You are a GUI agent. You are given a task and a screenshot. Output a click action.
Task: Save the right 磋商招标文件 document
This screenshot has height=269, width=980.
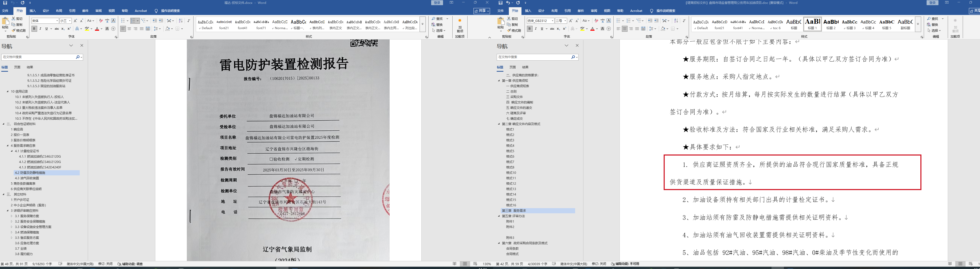point(500,3)
